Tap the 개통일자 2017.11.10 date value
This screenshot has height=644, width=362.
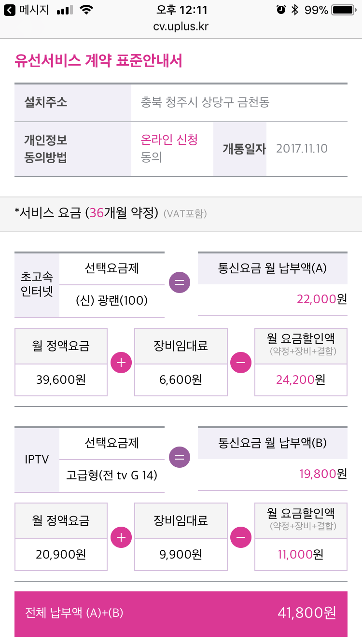coord(302,149)
